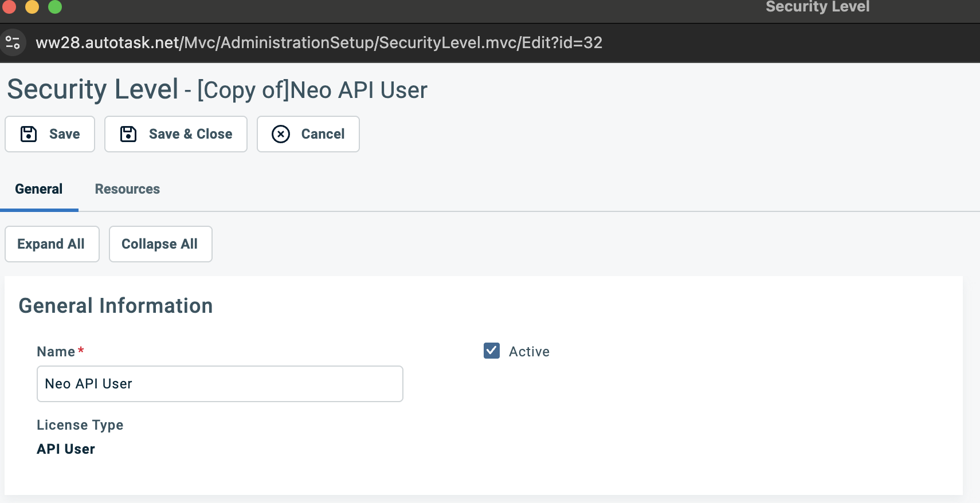The width and height of the screenshot is (980, 503).
Task: Click the General Information heading
Action: [116, 306]
